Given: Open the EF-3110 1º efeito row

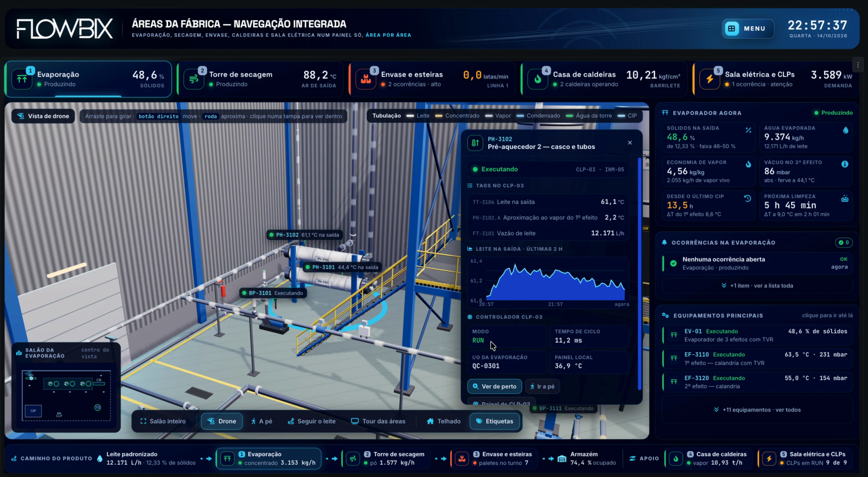Looking at the screenshot, I should click(757, 359).
